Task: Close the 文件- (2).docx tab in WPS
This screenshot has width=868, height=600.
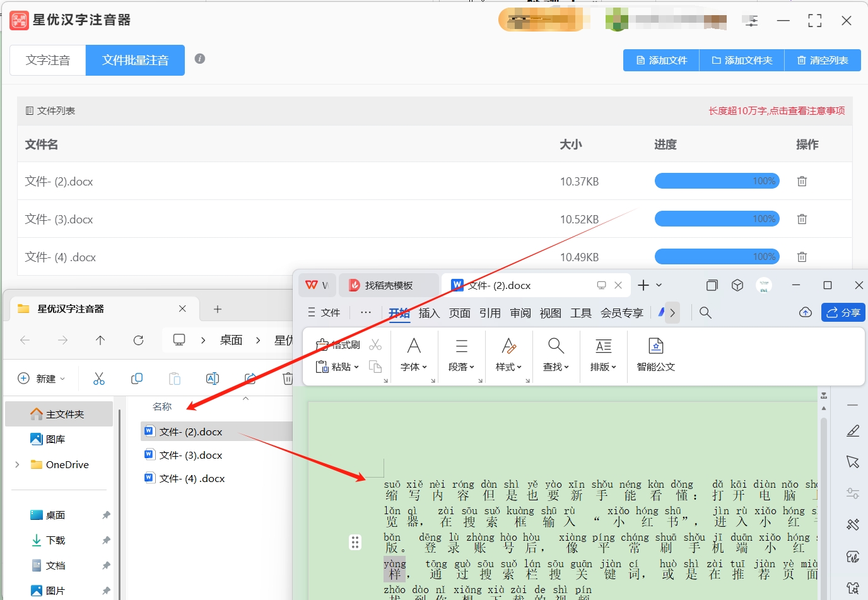Action: 618,285
